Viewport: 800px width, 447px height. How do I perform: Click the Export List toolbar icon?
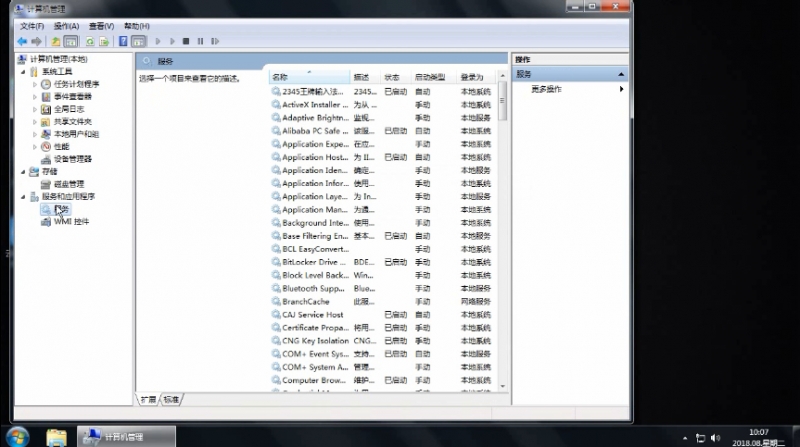point(104,41)
